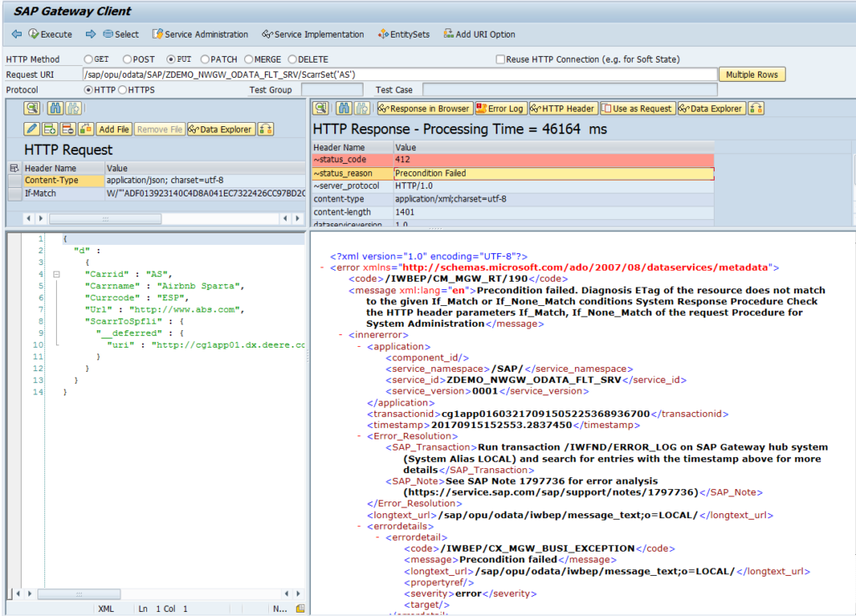Click the ~status_code response header row

click(x=512, y=160)
